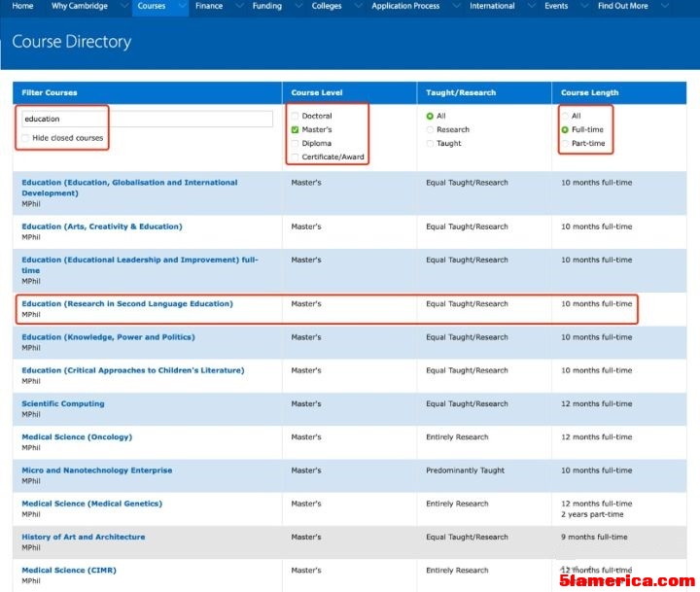
Task: Open the Medical Science (CIMR) course
Action: click(x=69, y=571)
